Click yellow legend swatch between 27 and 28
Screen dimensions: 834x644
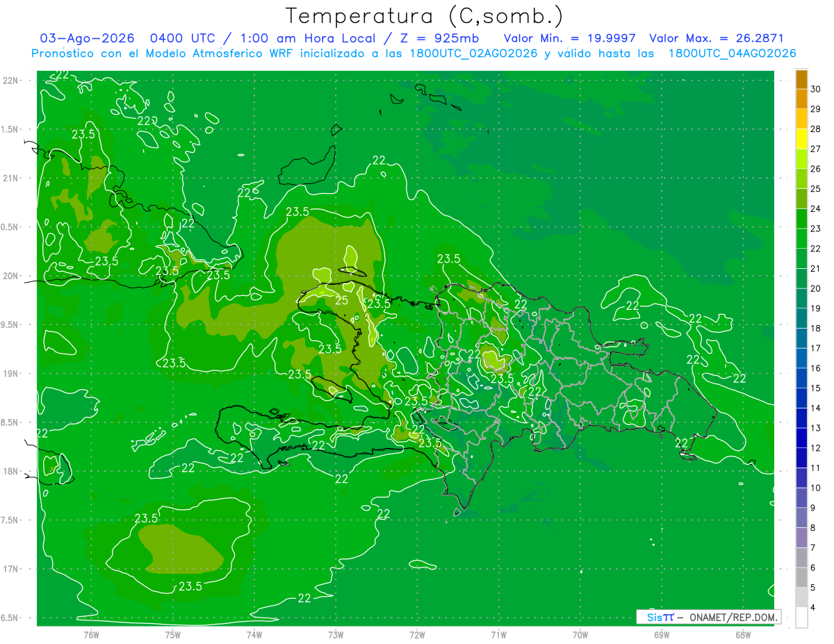click(801, 139)
